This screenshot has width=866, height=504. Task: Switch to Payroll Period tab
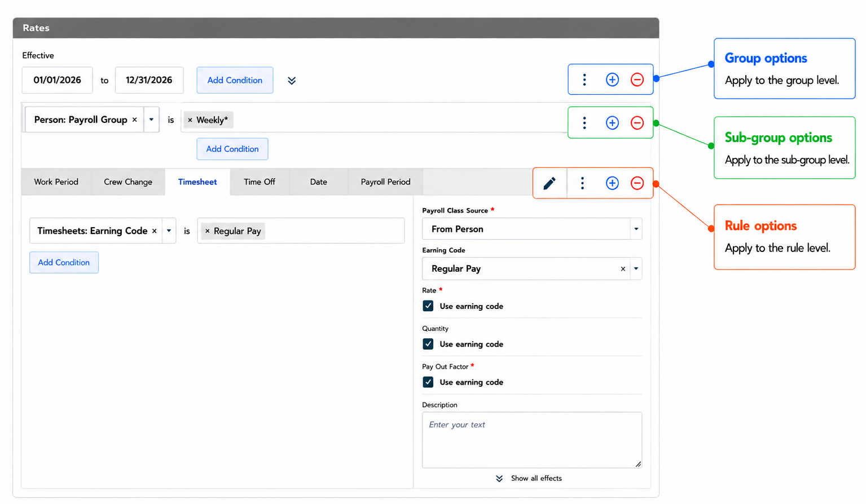click(x=385, y=182)
